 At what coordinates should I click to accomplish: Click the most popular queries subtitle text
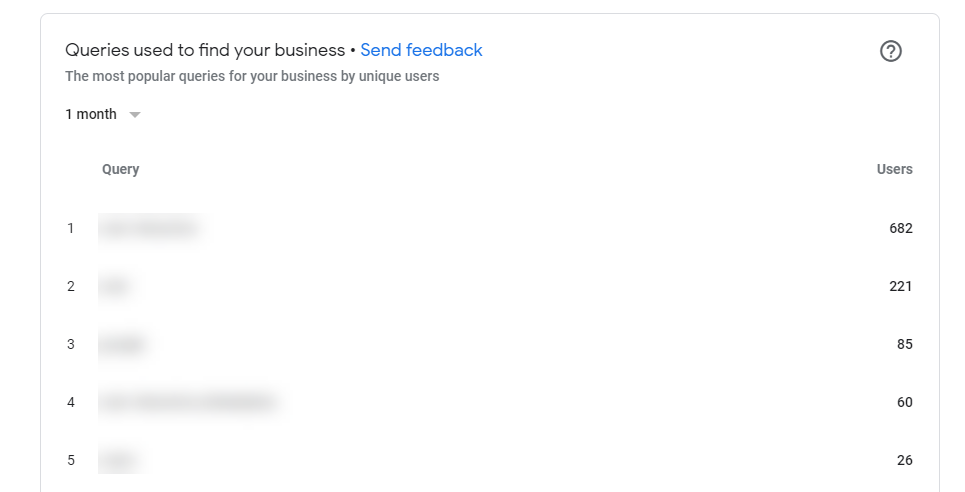pos(252,76)
